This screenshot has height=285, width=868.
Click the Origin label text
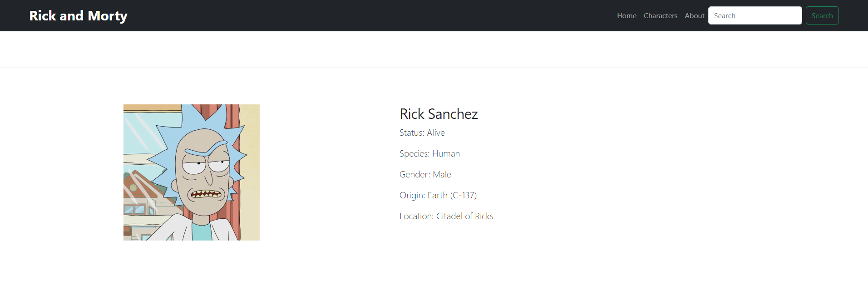coord(412,195)
